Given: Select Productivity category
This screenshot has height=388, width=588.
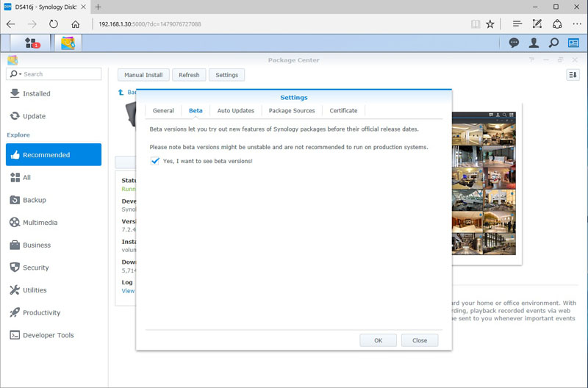Looking at the screenshot, I should pos(54,312).
